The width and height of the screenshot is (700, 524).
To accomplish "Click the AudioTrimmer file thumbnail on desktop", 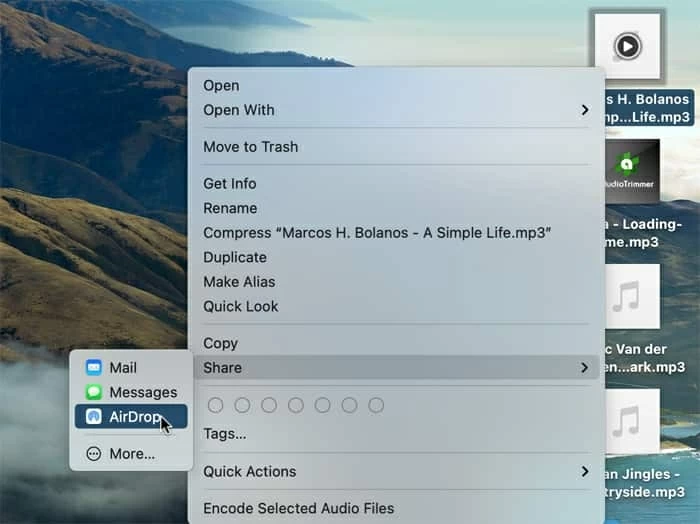I will 628,172.
